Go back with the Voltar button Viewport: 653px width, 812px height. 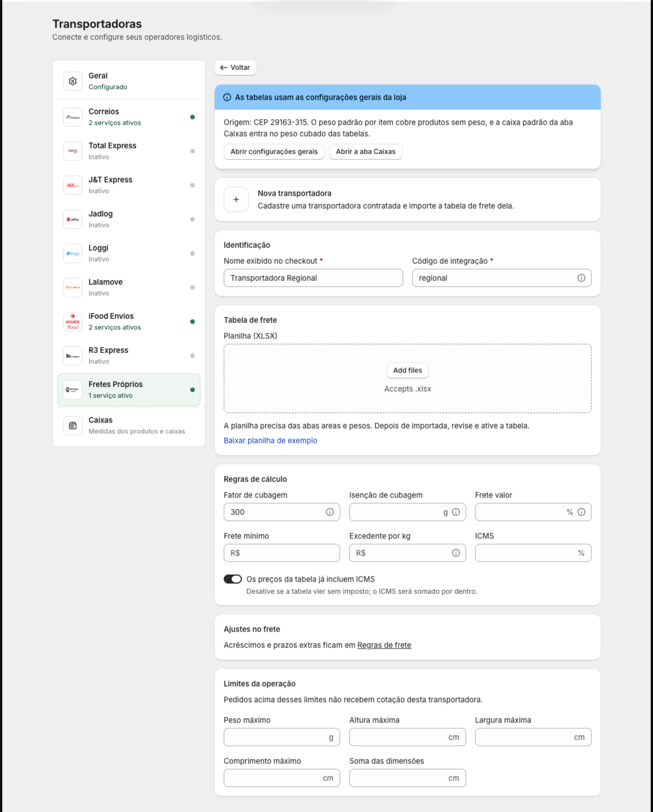236,68
